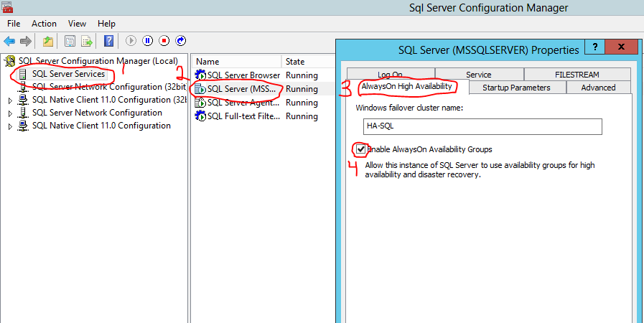Click the app icon in the title bar
Screen dimensions: 644x323
click(x=7, y=7)
